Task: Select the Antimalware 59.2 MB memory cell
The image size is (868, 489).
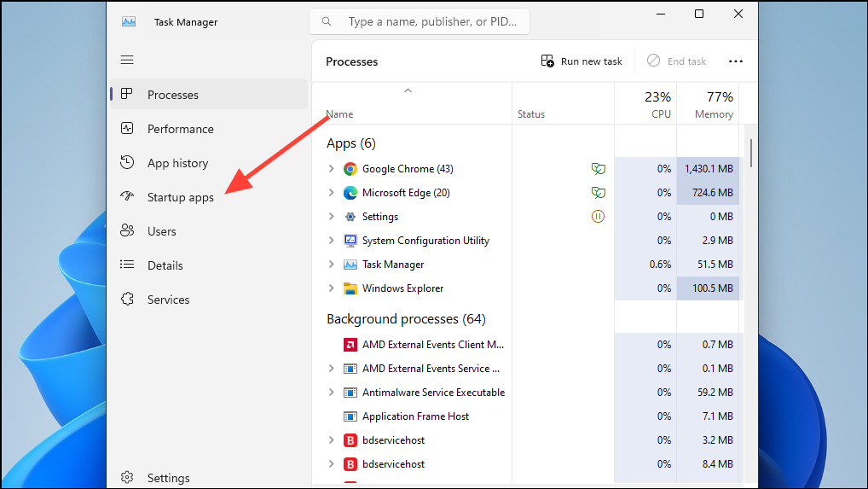Action: (x=708, y=393)
